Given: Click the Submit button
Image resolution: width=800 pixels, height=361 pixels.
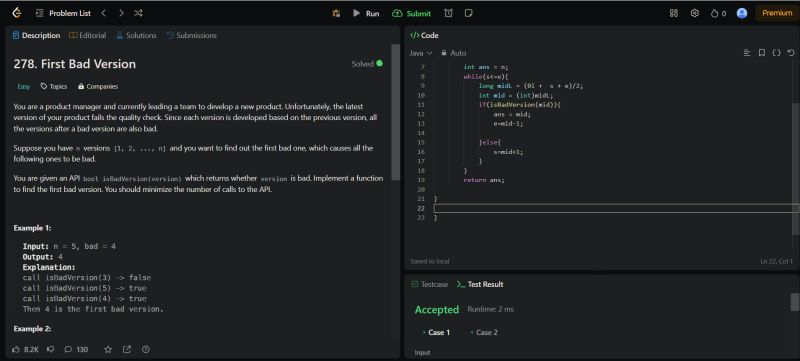Looking at the screenshot, I should tap(411, 13).
